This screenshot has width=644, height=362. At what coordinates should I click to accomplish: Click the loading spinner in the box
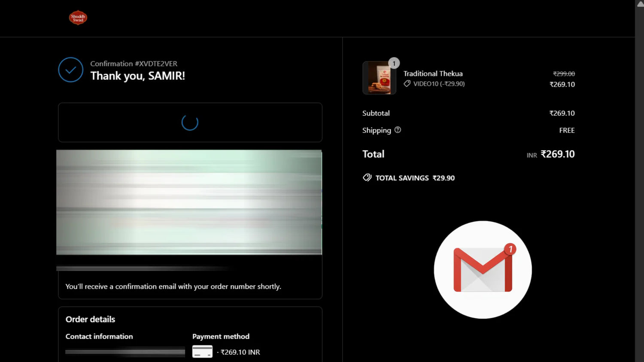(190, 123)
